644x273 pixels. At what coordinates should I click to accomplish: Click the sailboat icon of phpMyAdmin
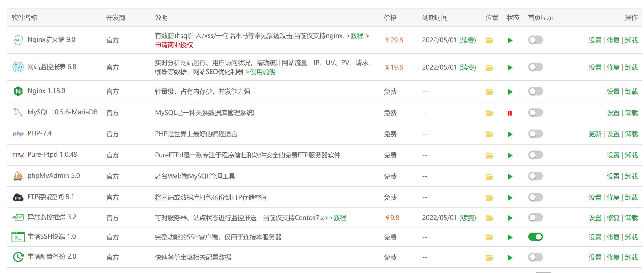[x=18, y=176]
